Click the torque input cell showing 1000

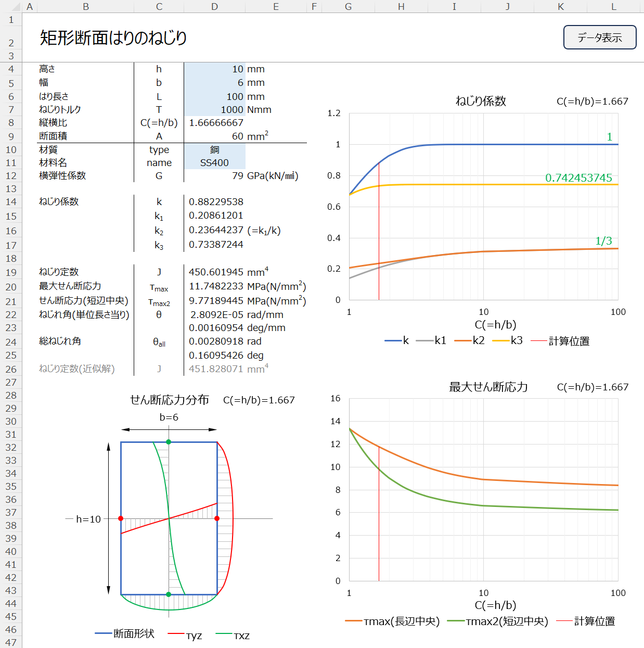214,110
